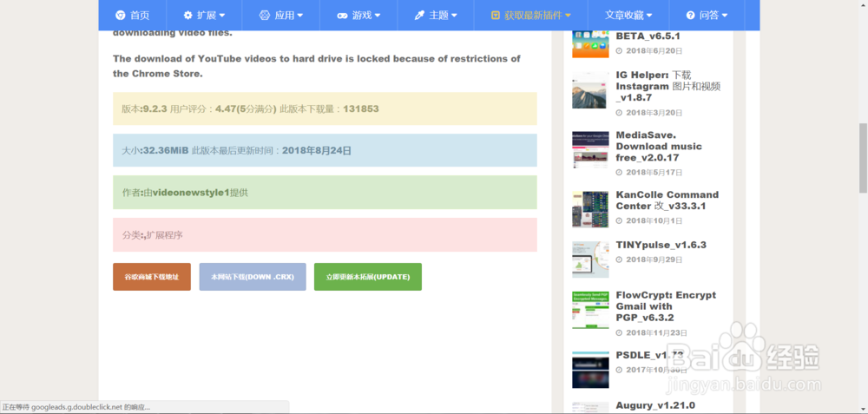
Task: Open the 首页 home menu item
Action: pyautogui.click(x=132, y=15)
